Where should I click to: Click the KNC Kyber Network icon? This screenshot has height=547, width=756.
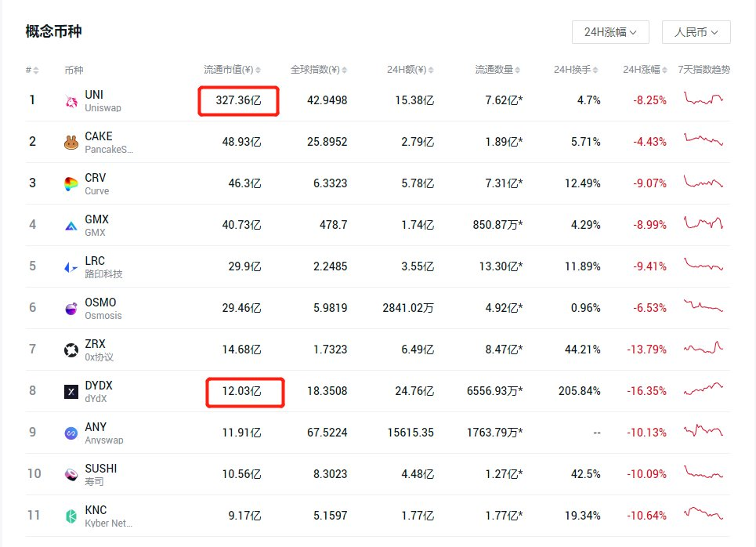tap(71, 516)
